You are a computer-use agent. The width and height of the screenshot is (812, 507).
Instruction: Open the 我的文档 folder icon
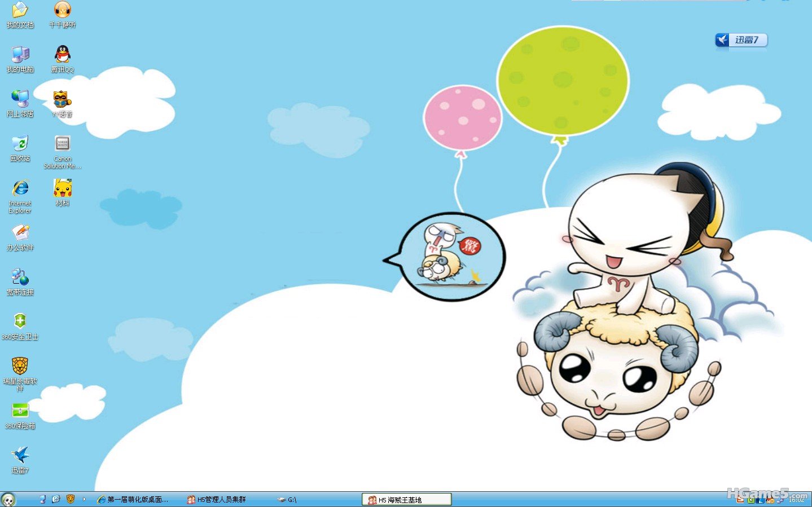(20, 10)
